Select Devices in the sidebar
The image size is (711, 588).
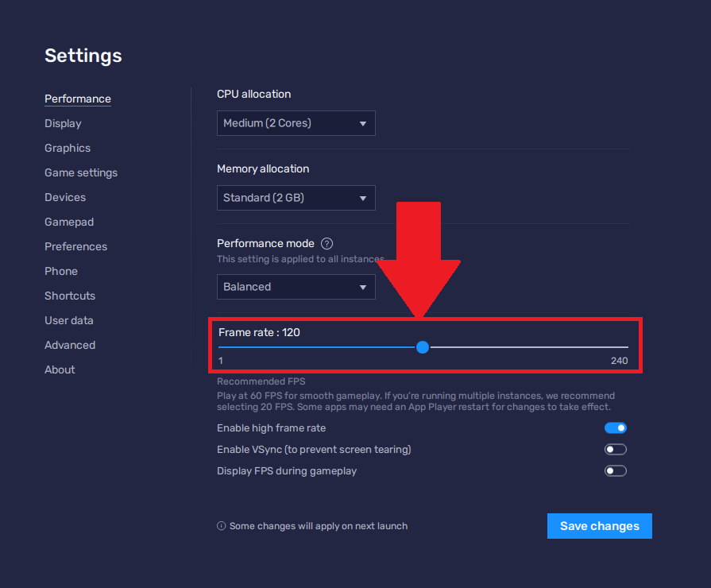65,197
